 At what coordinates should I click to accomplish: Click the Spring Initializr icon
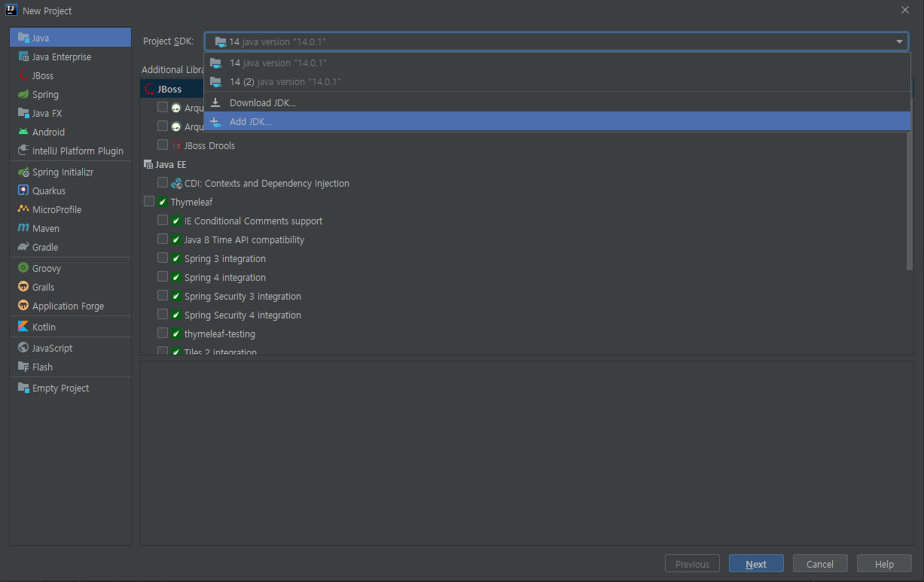coord(23,172)
